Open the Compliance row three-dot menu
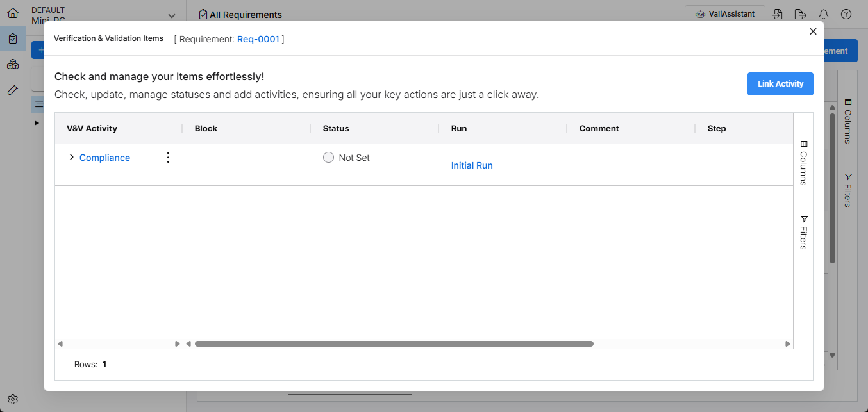Viewport: 868px width, 412px height. pyautogui.click(x=168, y=158)
